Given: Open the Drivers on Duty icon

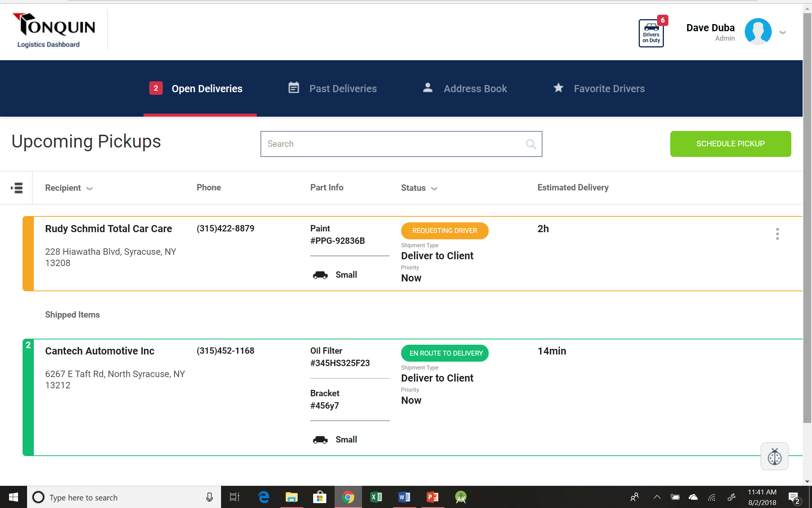Looking at the screenshot, I should pos(651,33).
